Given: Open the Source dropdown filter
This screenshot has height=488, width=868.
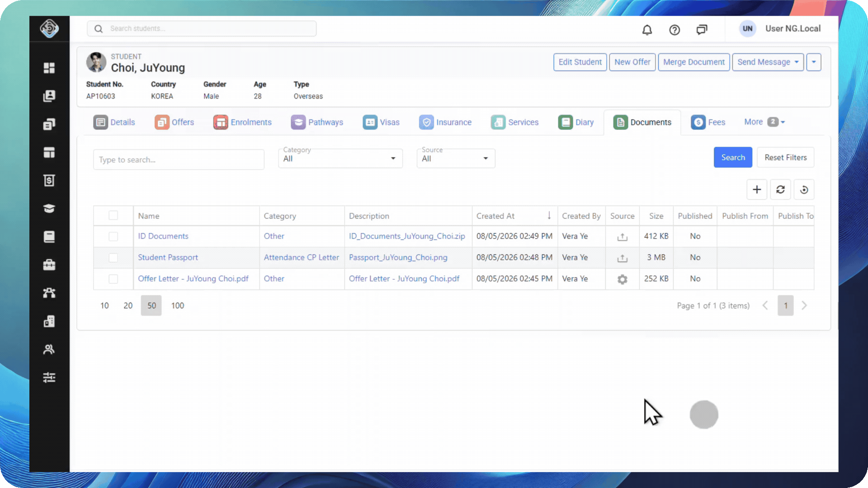Looking at the screenshot, I should [x=456, y=158].
